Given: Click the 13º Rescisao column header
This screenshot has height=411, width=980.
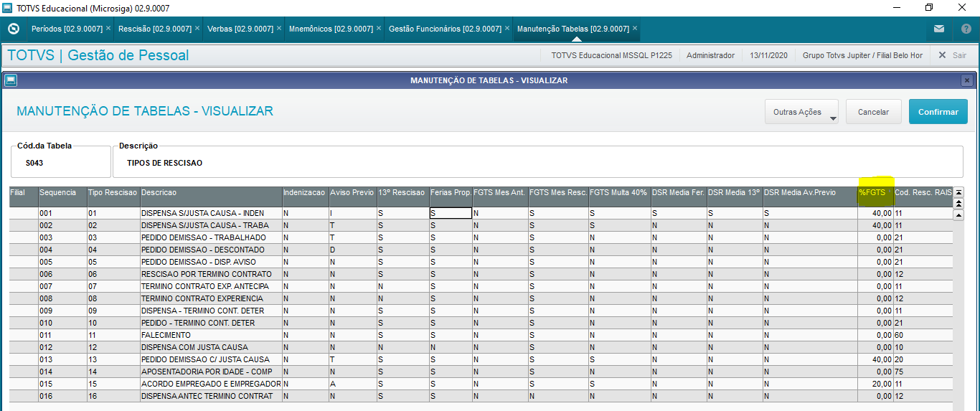Looking at the screenshot, I should tap(402, 197).
